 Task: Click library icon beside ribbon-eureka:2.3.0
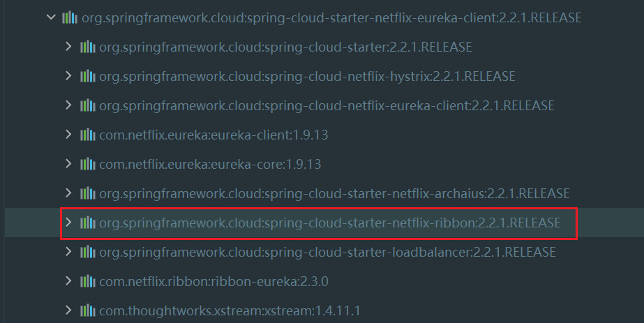coord(87,281)
